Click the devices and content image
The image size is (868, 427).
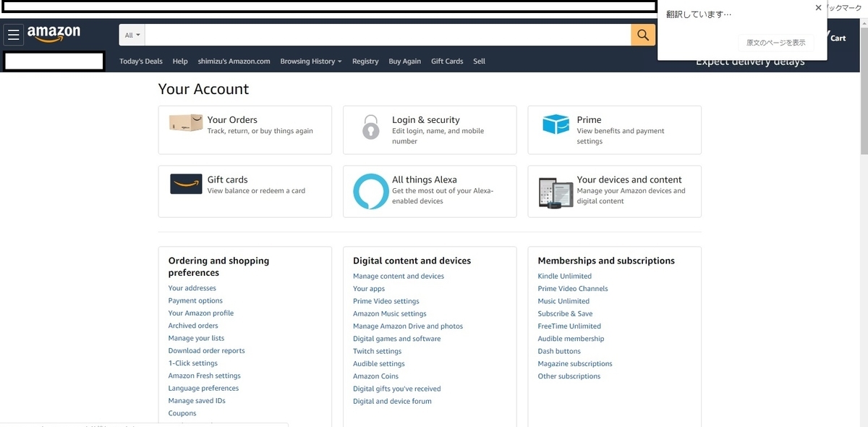[x=555, y=193]
